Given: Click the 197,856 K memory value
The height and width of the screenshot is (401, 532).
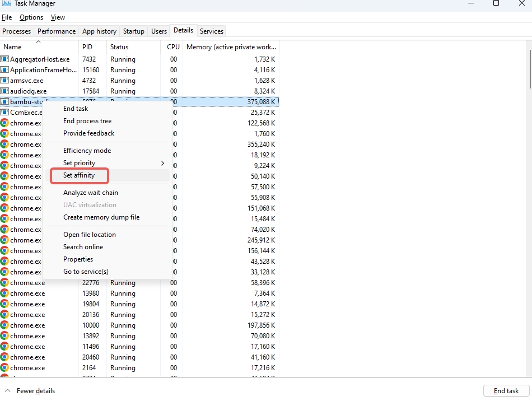Looking at the screenshot, I should 262,325.
